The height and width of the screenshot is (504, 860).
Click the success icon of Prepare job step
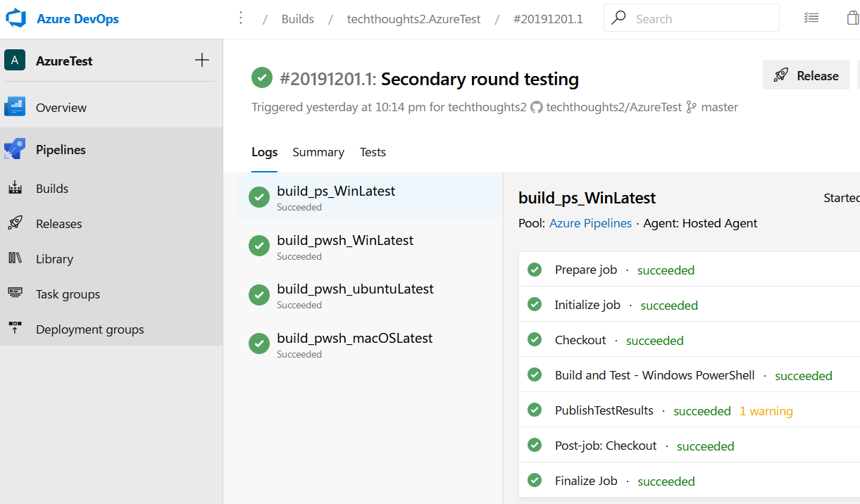(535, 270)
